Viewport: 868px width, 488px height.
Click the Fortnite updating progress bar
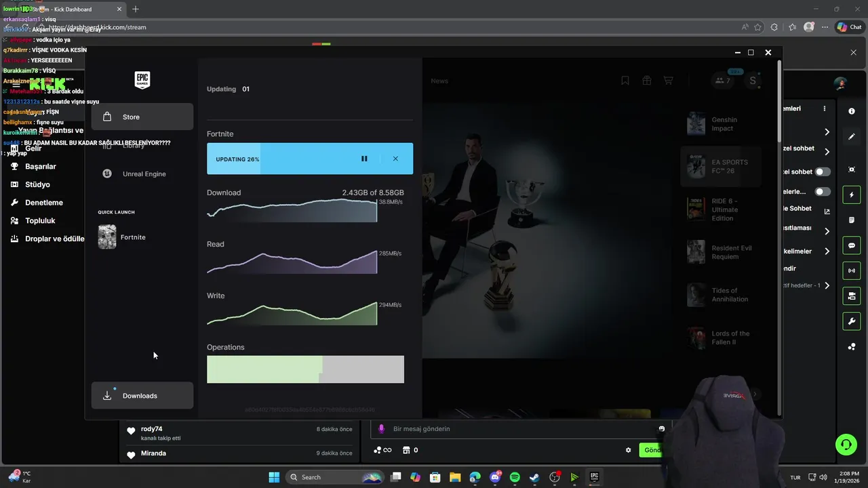coord(310,159)
